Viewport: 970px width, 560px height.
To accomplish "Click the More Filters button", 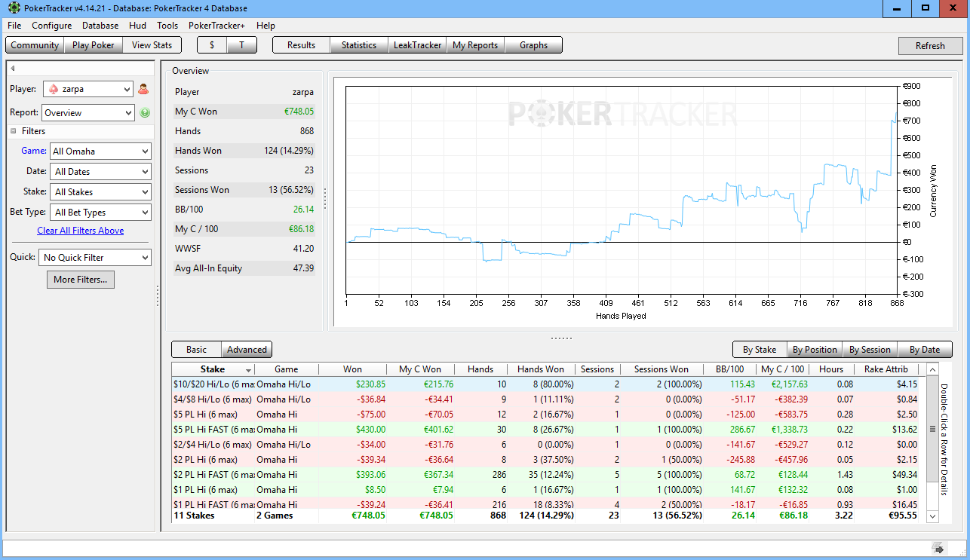I will [x=80, y=280].
